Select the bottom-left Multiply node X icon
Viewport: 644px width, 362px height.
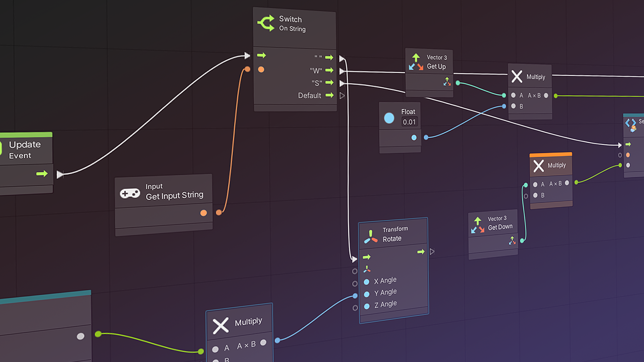click(221, 323)
